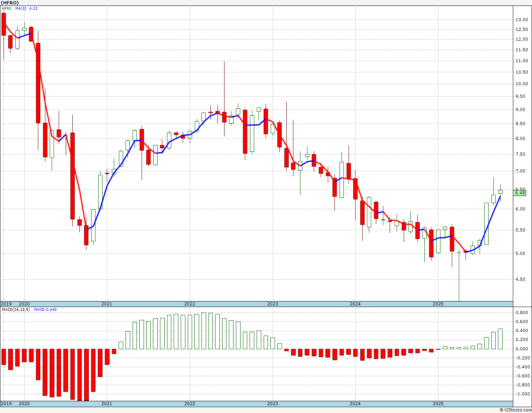Screen dimensions: 532x413
Task: Click the 9.00 price axis label
Action: (521, 110)
